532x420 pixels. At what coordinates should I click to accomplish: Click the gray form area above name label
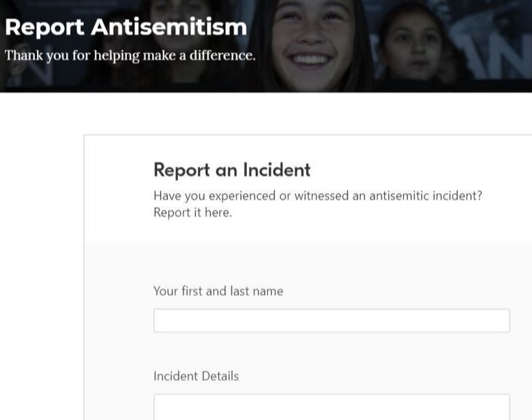(308, 263)
